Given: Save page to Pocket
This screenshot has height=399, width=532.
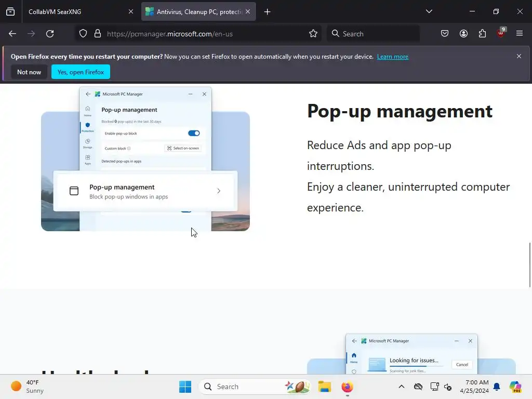Looking at the screenshot, I should [445, 34].
